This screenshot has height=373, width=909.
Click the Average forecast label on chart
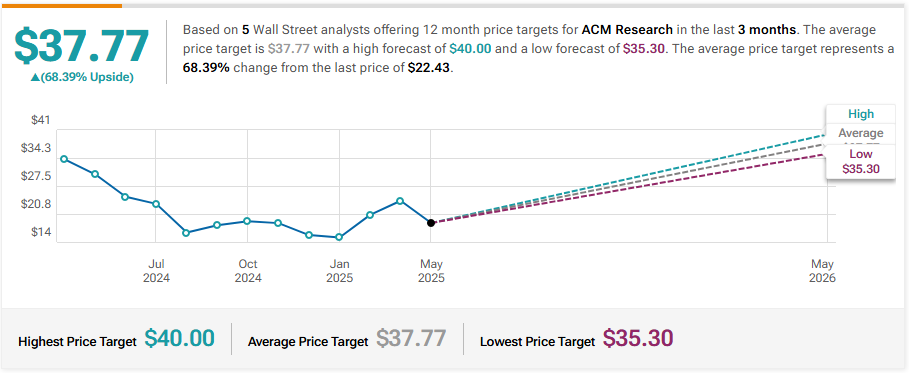[860, 134]
